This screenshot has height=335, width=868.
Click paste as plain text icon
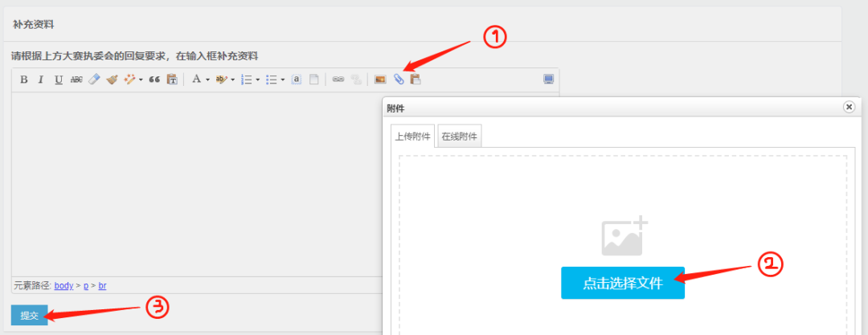(x=172, y=80)
